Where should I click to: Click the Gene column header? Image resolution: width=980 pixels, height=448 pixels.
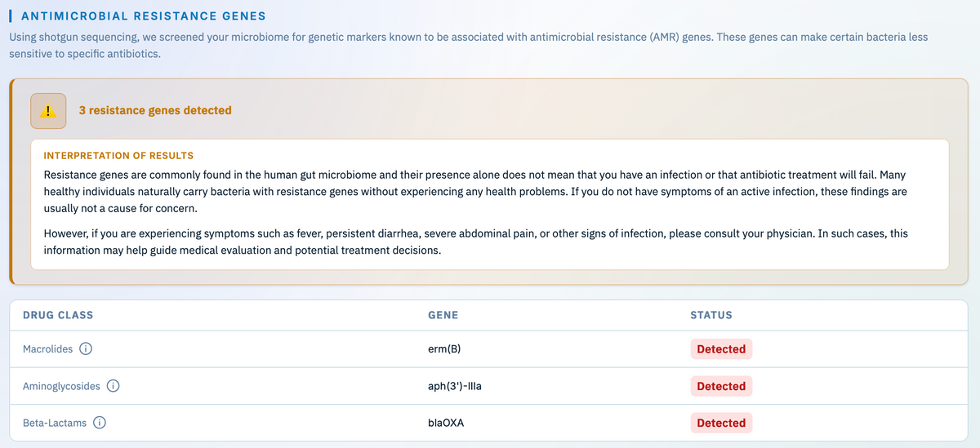tap(443, 315)
